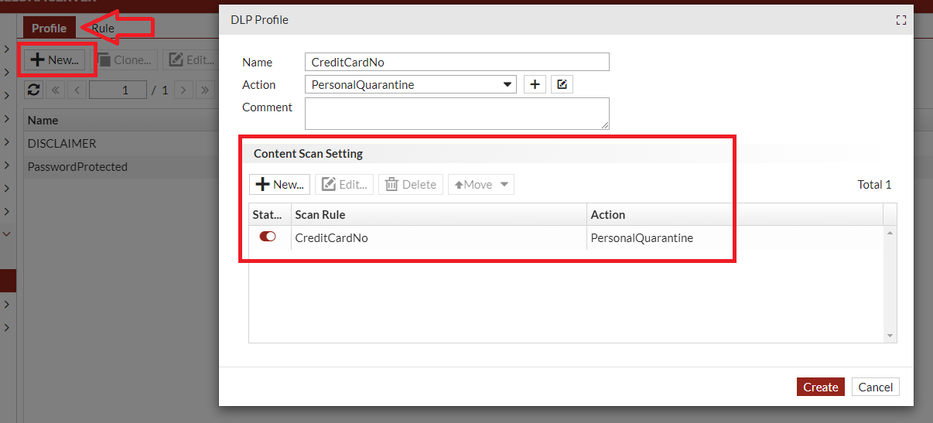The image size is (933, 423).
Task: Go to the next page of profiles
Action: (183, 90)
